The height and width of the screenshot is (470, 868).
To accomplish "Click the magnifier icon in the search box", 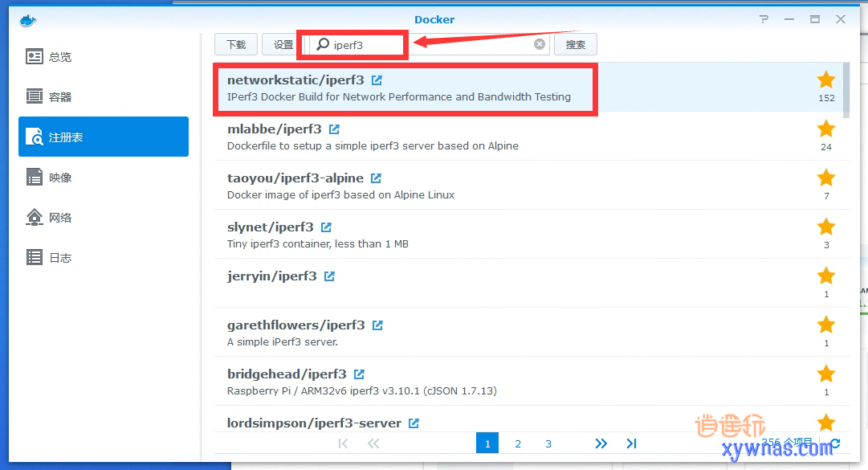I will 323,44.
